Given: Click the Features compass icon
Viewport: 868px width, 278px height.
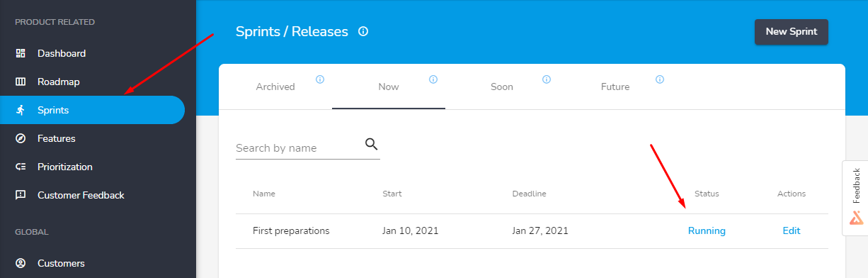Looking at the screenshot, I should 21,138.
